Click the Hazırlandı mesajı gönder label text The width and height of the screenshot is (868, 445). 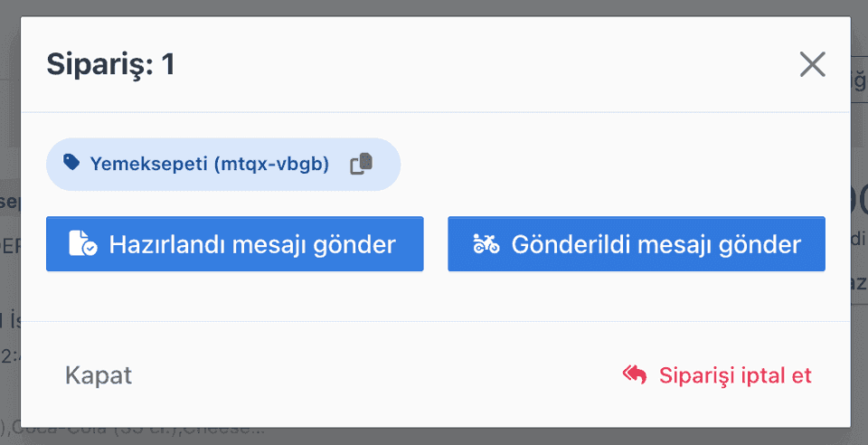(252, 244)
